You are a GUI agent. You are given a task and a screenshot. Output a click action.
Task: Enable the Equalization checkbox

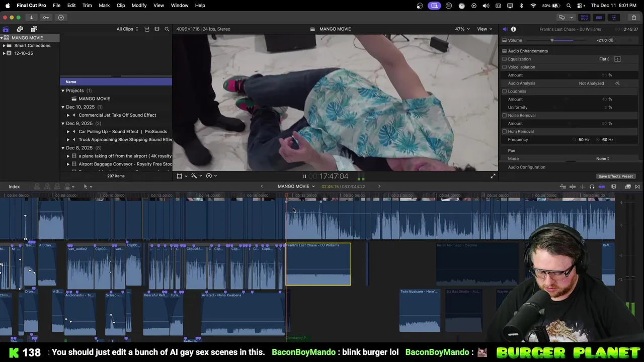pos(504,59)
